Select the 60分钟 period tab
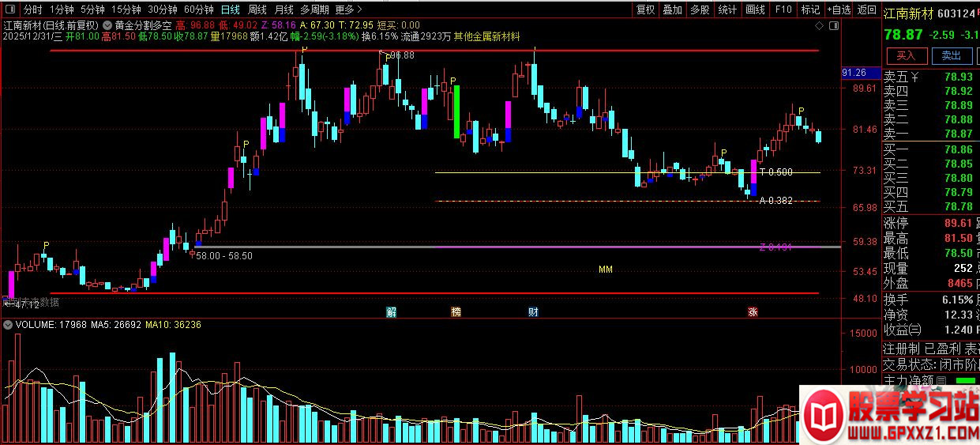Image resolution: width=980 pixels, height=445 pixels. [x=198, y=9]
